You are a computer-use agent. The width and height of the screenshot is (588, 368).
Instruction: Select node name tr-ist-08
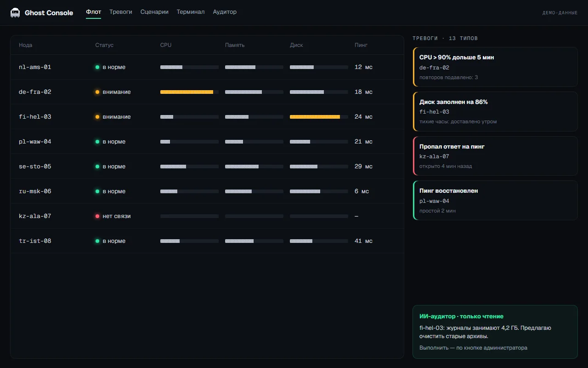pos(35,241)
